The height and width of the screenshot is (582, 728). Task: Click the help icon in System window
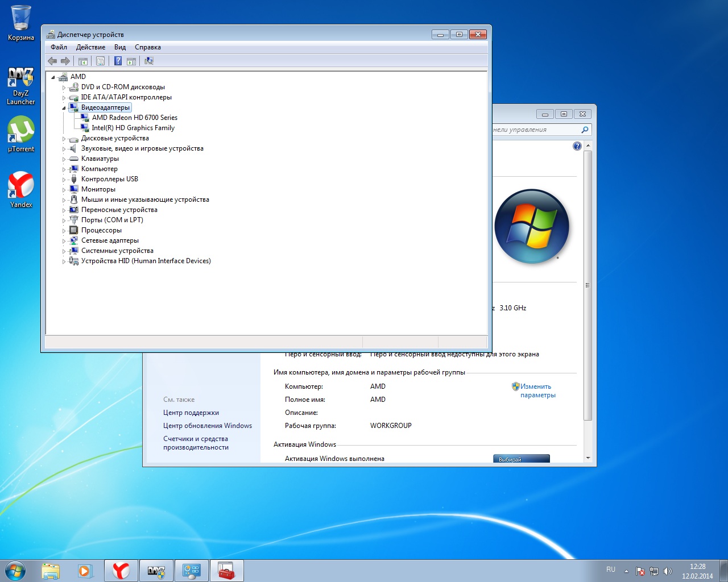click(x=577, y=146)
